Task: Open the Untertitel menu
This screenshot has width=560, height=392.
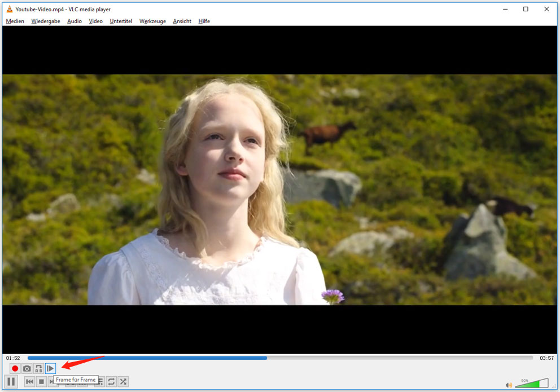Action: tap(121, 21)
